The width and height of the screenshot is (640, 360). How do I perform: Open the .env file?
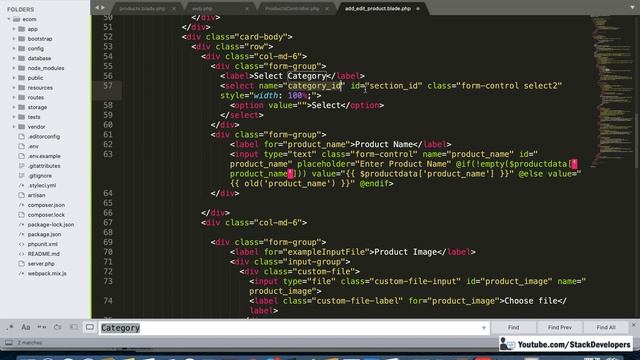(x=33, y=147)
